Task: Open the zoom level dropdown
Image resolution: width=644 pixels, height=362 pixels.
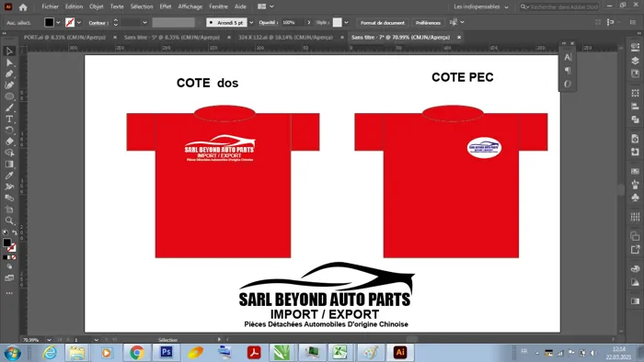Action: point(49,340)
